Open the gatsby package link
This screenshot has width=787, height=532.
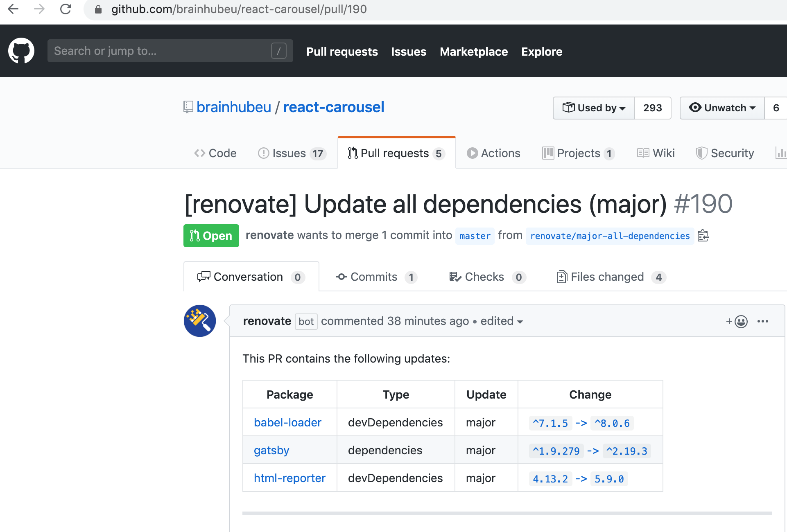coord(271,450)
